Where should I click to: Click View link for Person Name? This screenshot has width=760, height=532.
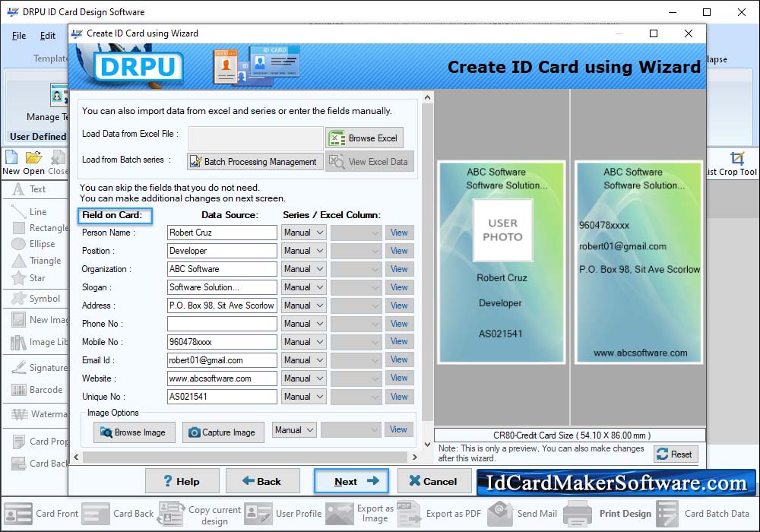coord(400,233)
